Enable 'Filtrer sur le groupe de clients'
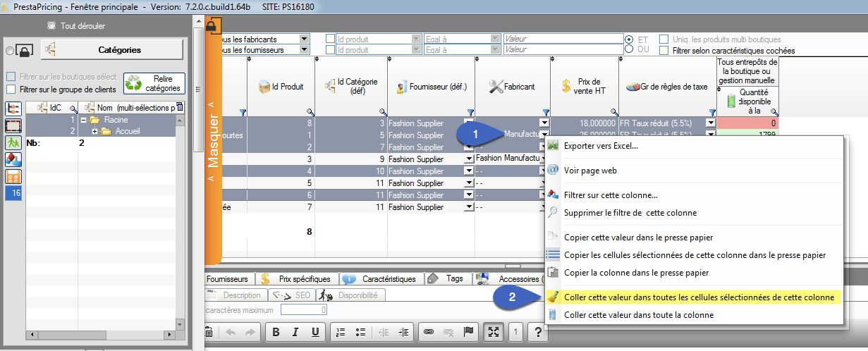Viewport: 868px width, 351px height. pyautogui.click(x=11, y=90)
